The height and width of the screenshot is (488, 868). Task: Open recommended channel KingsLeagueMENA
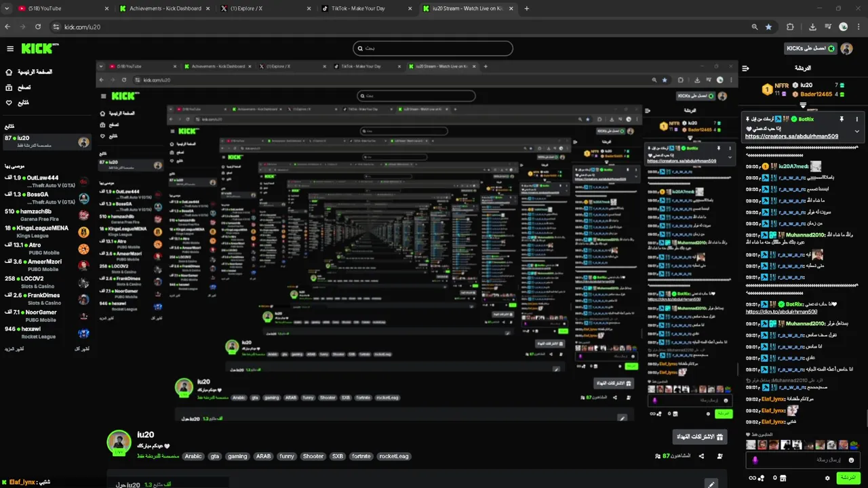[46, 232]
